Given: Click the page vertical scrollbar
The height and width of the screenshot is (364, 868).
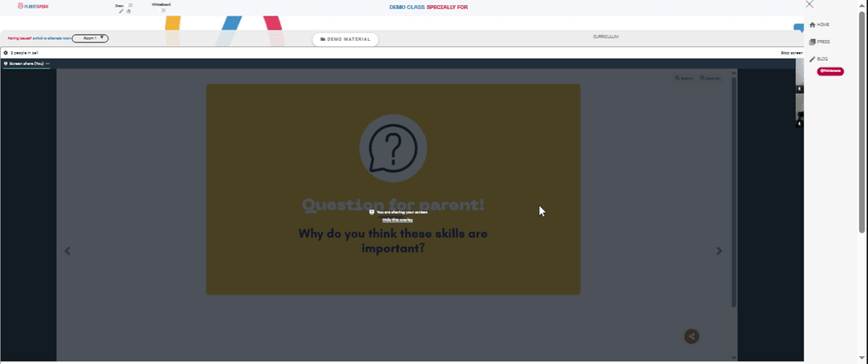Looking at the screenshot, I should [x=862, y=122].
